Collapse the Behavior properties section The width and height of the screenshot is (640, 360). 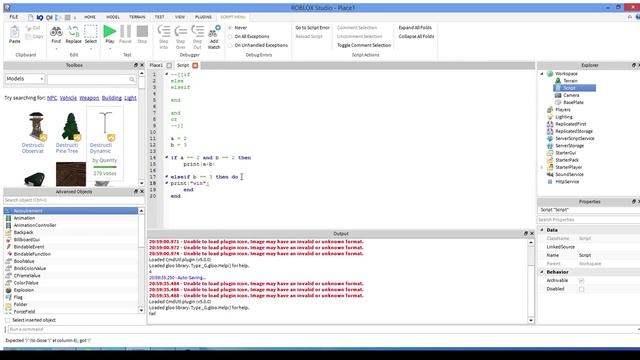(x=542, y=272)
